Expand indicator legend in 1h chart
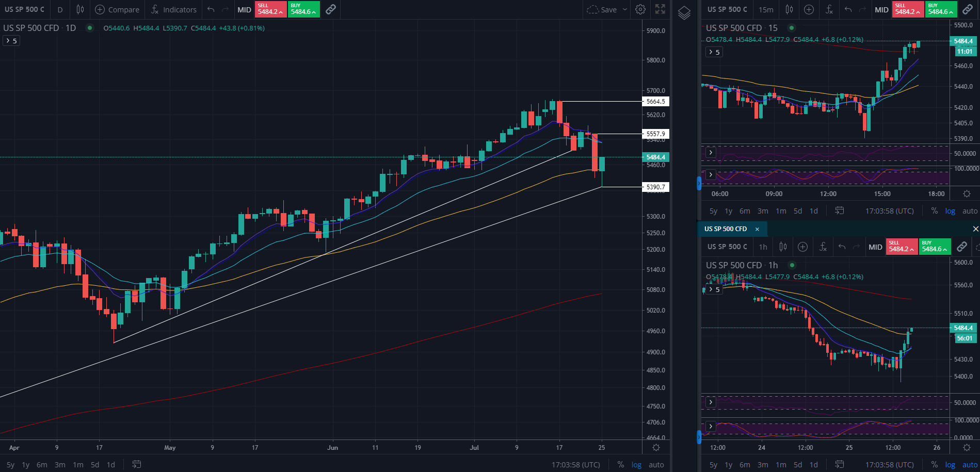 [714, 289]
